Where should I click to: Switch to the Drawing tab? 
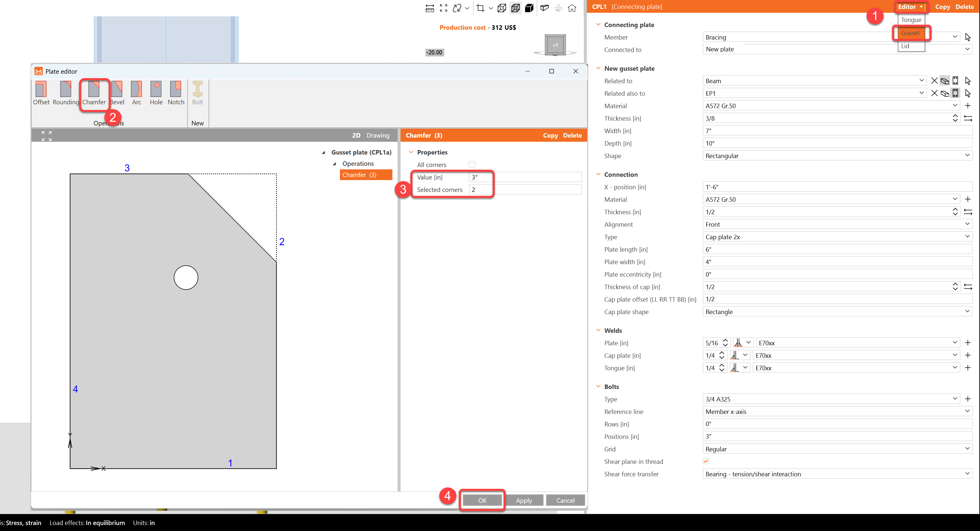[378, 135]
